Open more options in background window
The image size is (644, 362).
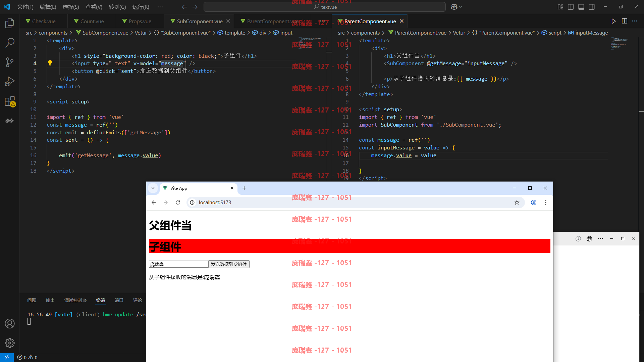coord(600,239)
